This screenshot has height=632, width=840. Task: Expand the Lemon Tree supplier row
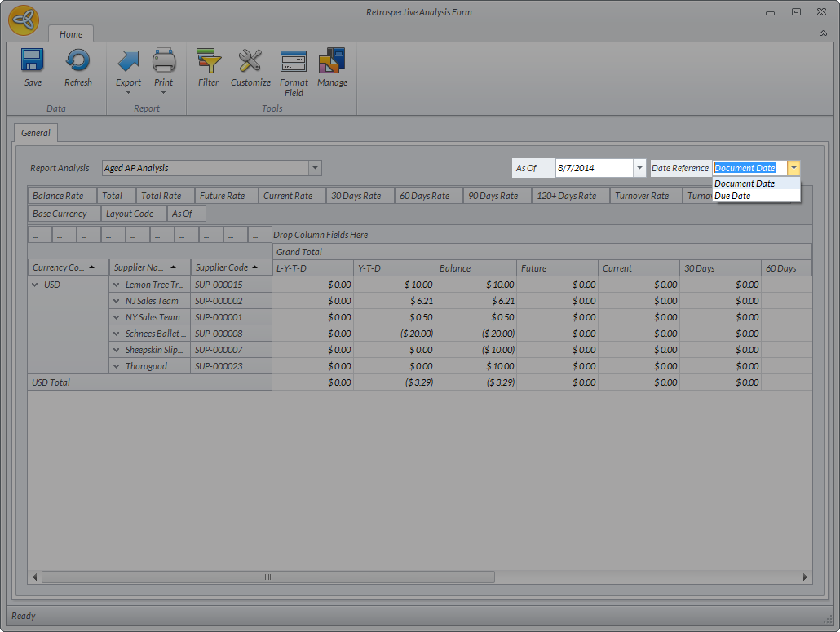[x=117, y=285]
